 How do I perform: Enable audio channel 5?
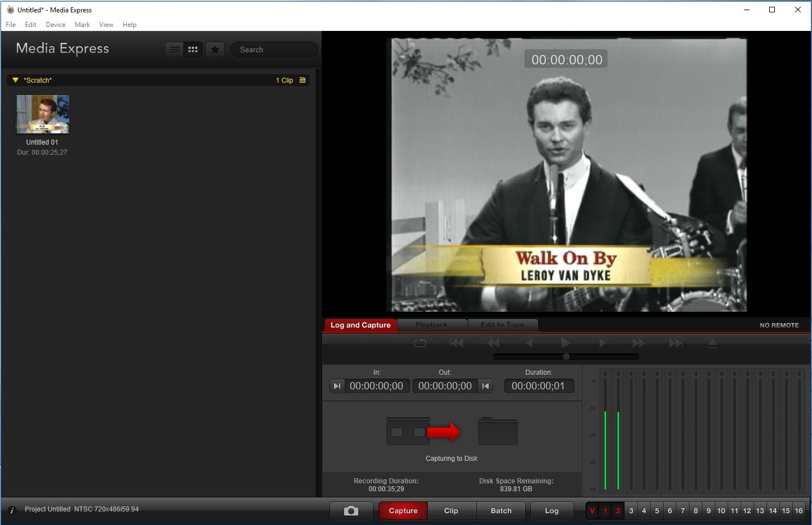[657, 511]
